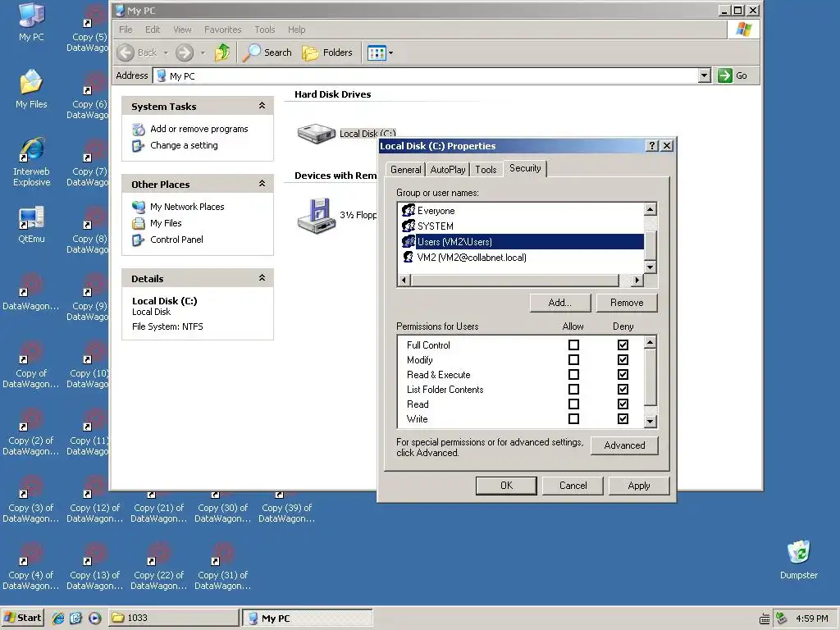This screenshot has height=630, width=840.
Task: Click the Show Desktop quick launch icon
Action: [76, 618]
